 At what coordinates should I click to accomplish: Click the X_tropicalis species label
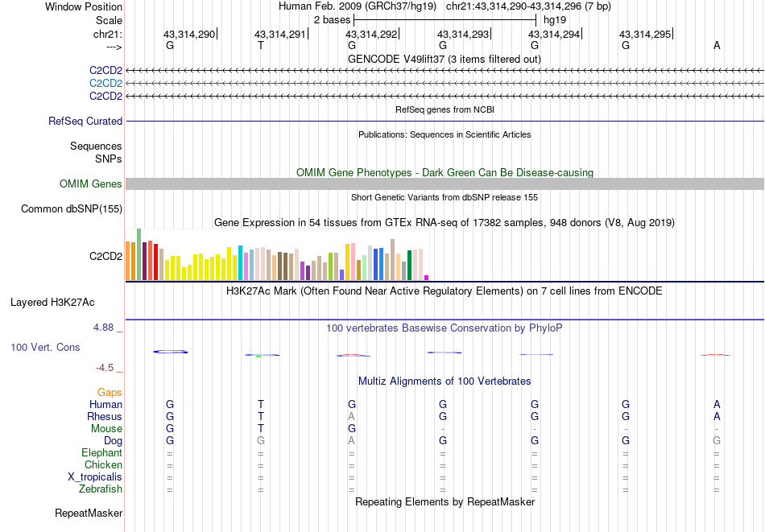[95, 477]
